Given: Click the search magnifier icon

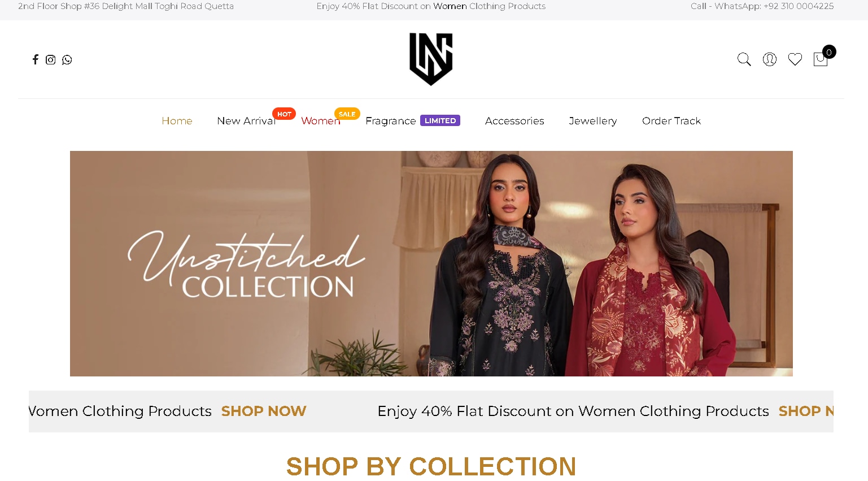Looking at the screenshot, I should 744,59.
